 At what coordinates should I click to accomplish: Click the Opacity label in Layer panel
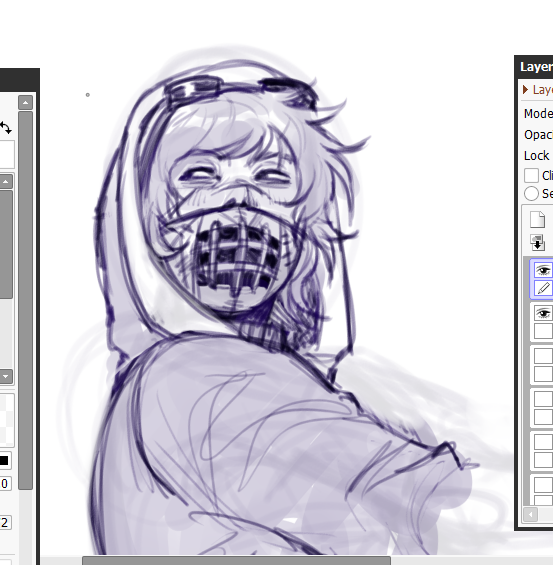point(538,135)
